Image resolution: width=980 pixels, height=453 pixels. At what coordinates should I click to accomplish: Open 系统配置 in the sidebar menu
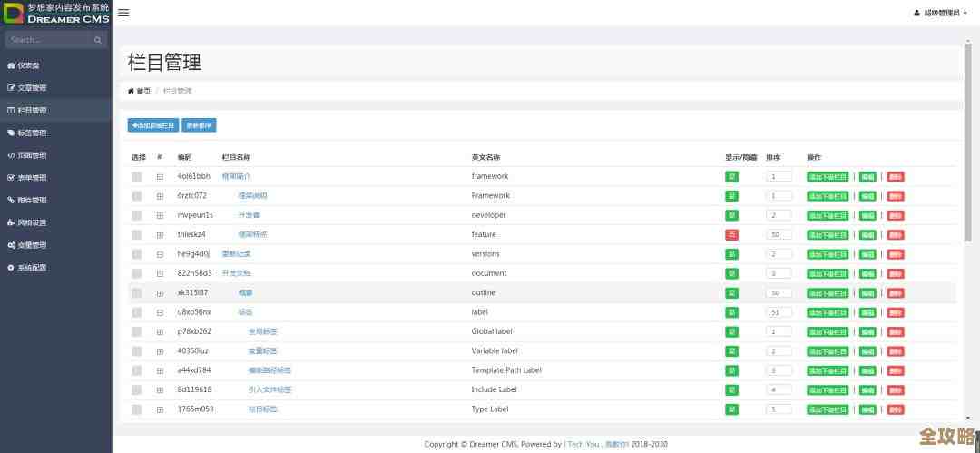point(32,268)
